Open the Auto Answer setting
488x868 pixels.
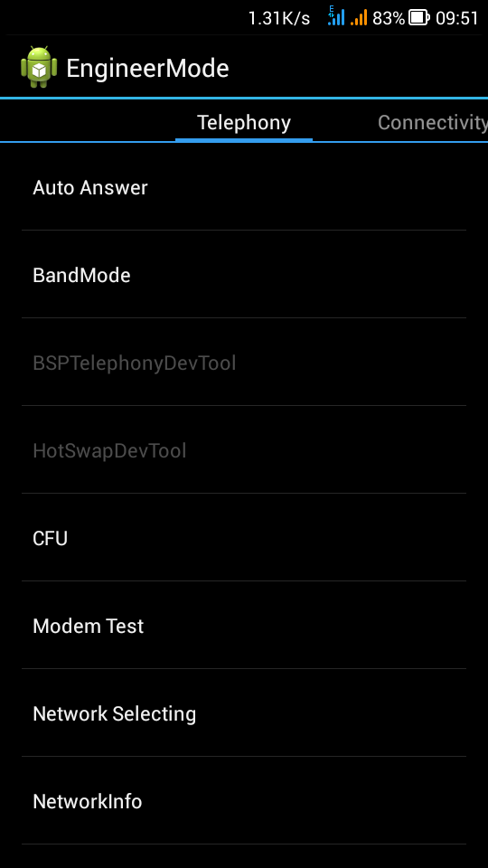coord(244,188)
